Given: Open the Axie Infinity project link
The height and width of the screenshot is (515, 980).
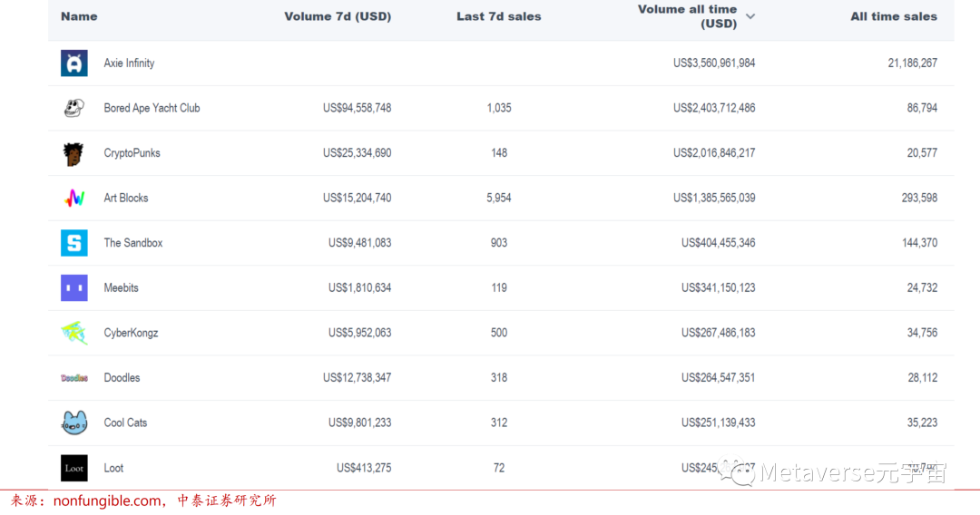Looking at the screenshot, I should point(129,63).
